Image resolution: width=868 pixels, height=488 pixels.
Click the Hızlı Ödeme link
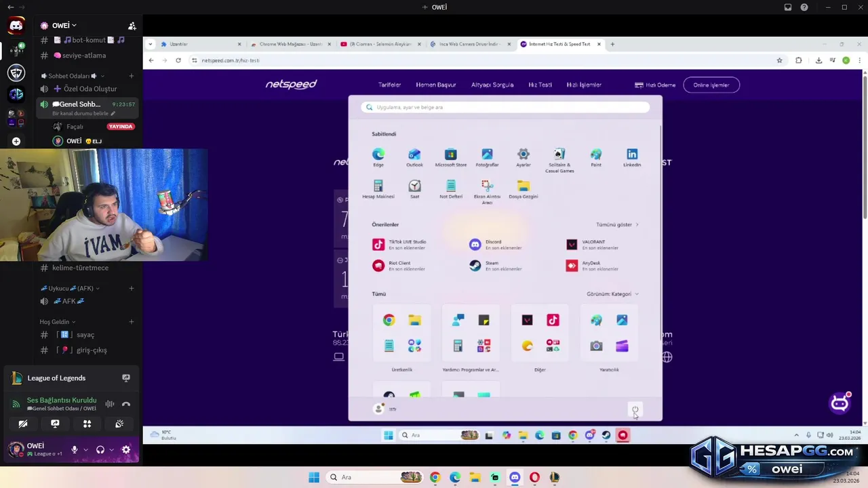(655, 85)
